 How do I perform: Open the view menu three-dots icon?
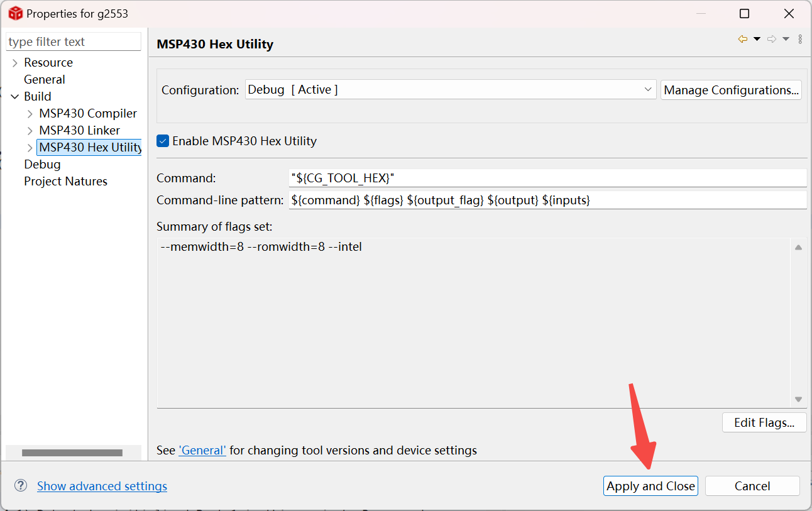800,39
